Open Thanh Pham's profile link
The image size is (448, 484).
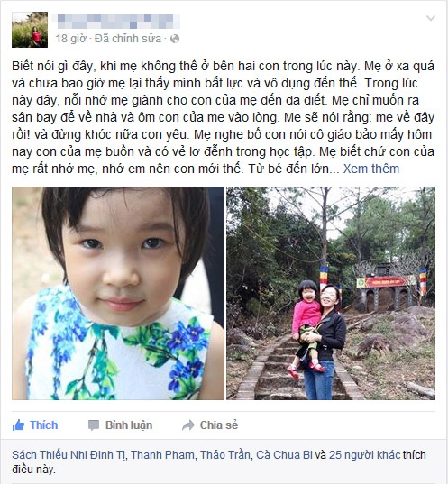[162, 455]
